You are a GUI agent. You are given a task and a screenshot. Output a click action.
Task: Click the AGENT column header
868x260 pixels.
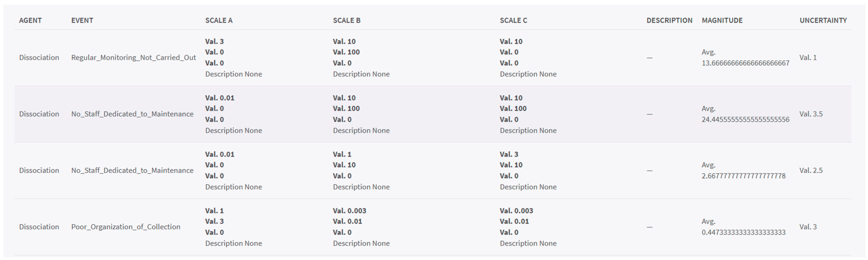(x=30, y=20)
